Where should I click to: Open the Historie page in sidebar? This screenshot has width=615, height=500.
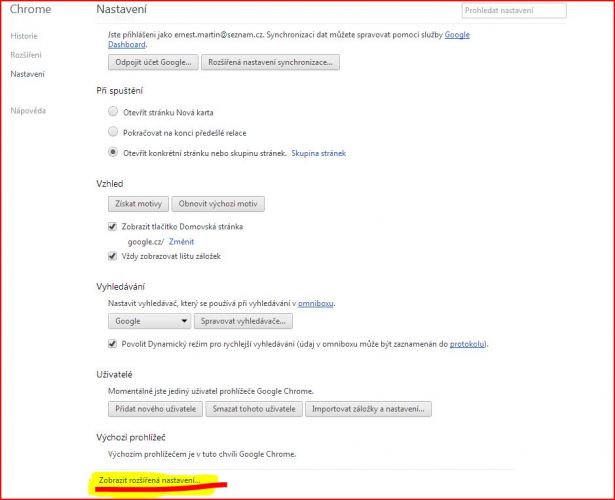[24, 36]
